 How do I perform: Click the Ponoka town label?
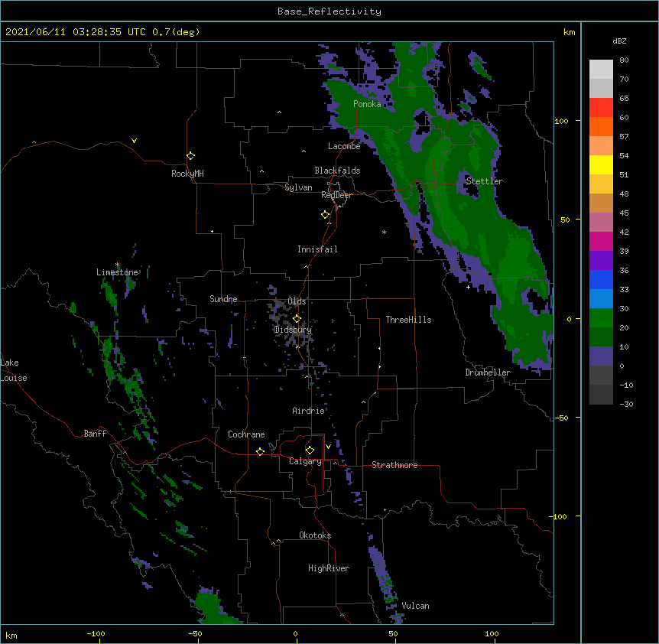(367, 104)
